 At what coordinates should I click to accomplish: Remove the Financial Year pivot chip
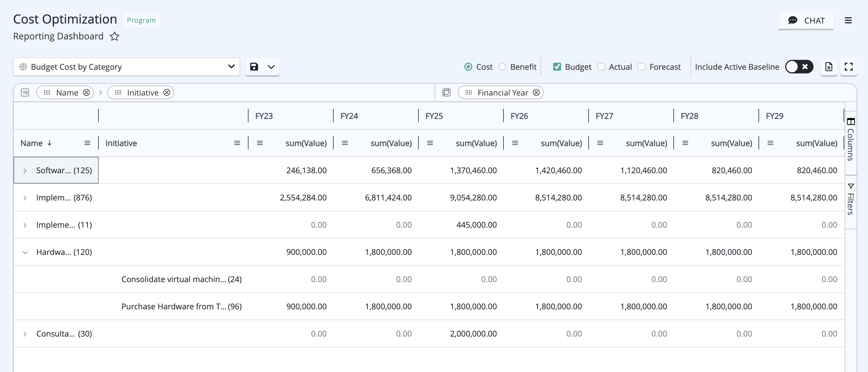536,92
